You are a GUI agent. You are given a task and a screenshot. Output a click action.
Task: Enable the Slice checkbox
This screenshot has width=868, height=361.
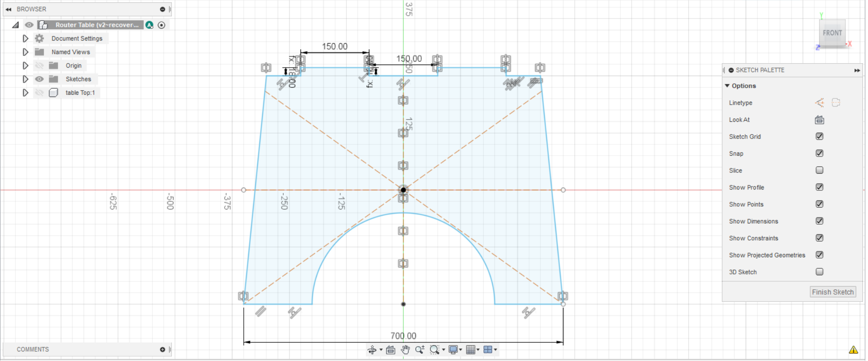(819, 170)
